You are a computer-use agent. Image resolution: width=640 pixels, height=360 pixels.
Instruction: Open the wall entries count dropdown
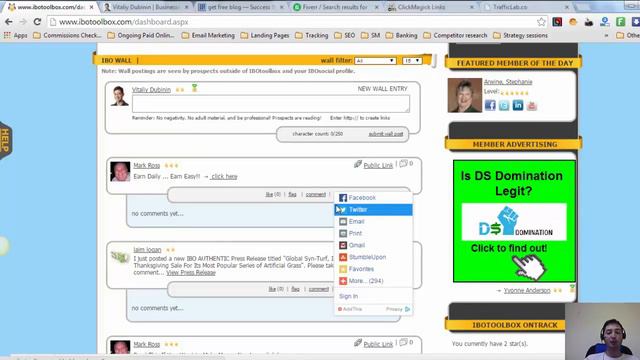412,60
